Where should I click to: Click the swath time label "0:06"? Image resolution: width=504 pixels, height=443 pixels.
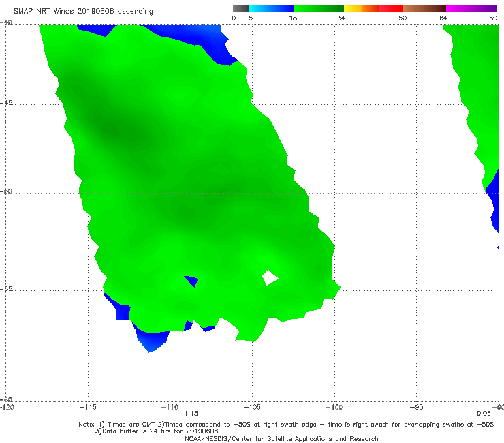pos(484,414)
